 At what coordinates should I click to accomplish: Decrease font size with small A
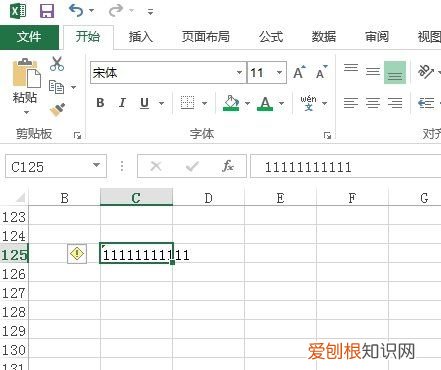[x=322, y=72]
